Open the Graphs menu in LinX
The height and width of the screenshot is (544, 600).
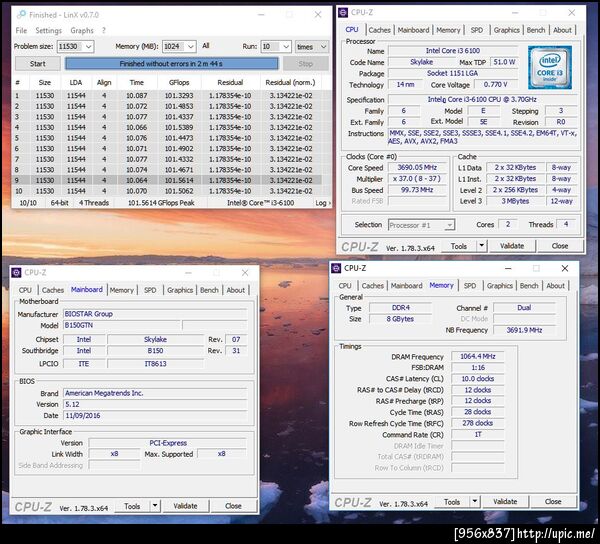(x=82, y=31)
